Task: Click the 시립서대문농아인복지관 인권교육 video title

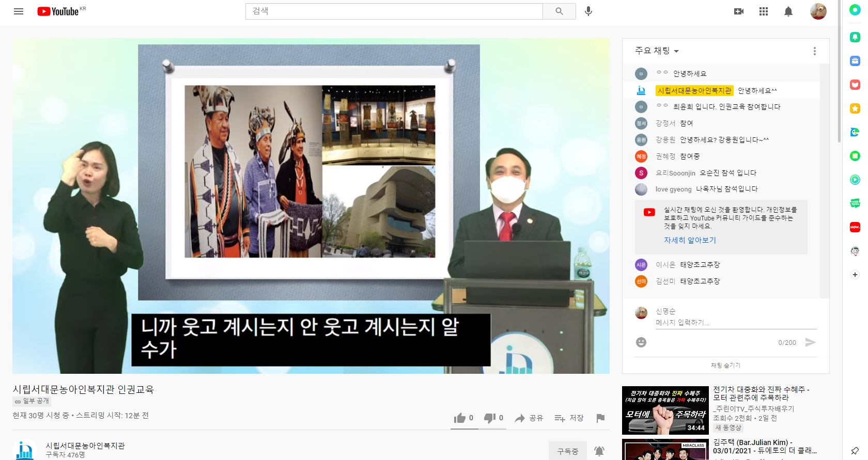Action: [x=83, y=389]
